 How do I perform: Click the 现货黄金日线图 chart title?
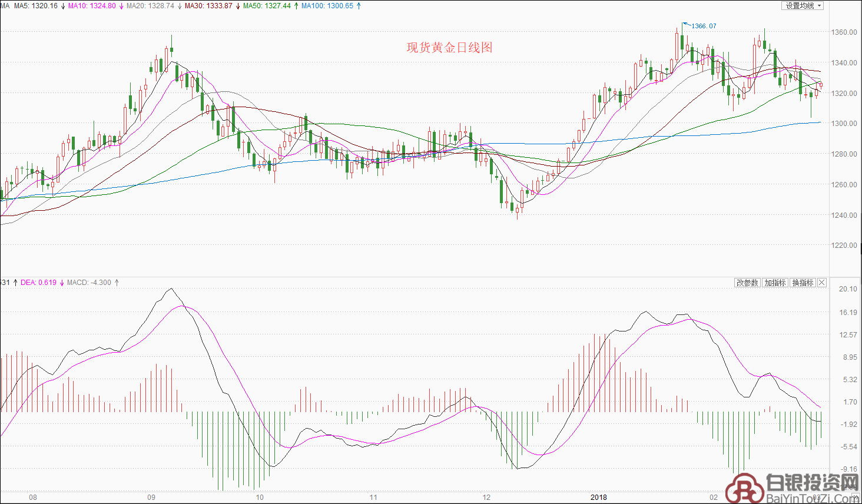coord(449,48)
